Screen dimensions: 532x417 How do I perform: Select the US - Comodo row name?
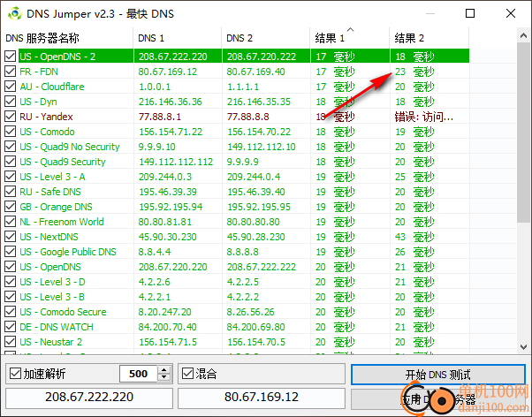[47, 132]
